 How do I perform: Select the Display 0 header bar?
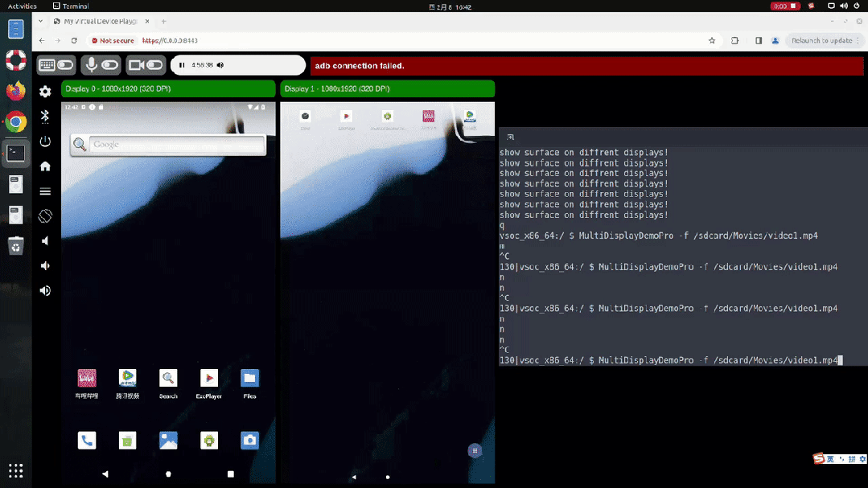tap(168, 88)
